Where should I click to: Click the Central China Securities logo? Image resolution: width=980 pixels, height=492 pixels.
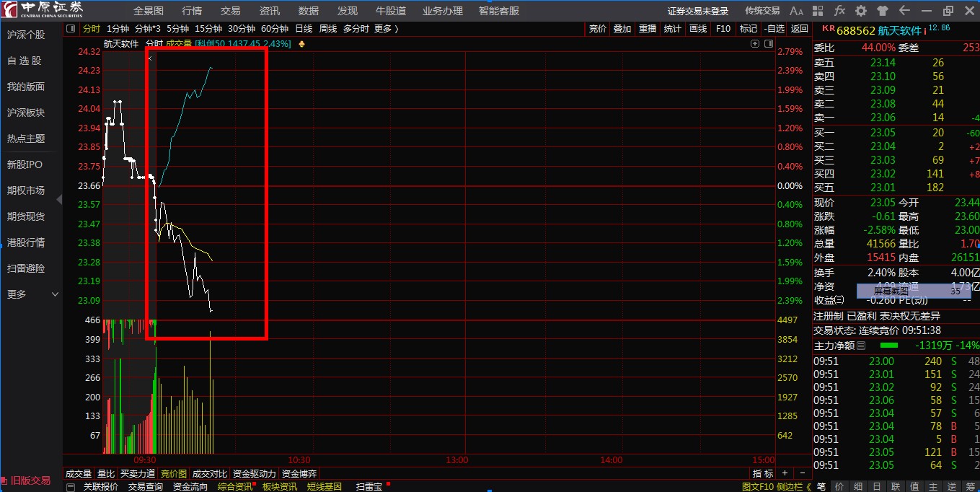click(x=42, y=10)
